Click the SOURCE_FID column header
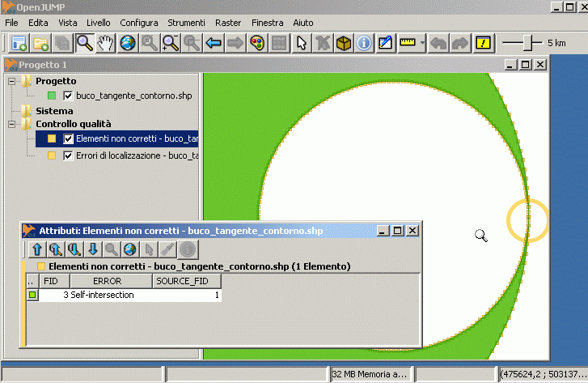588x383 pixels. [x=186, y=281]
